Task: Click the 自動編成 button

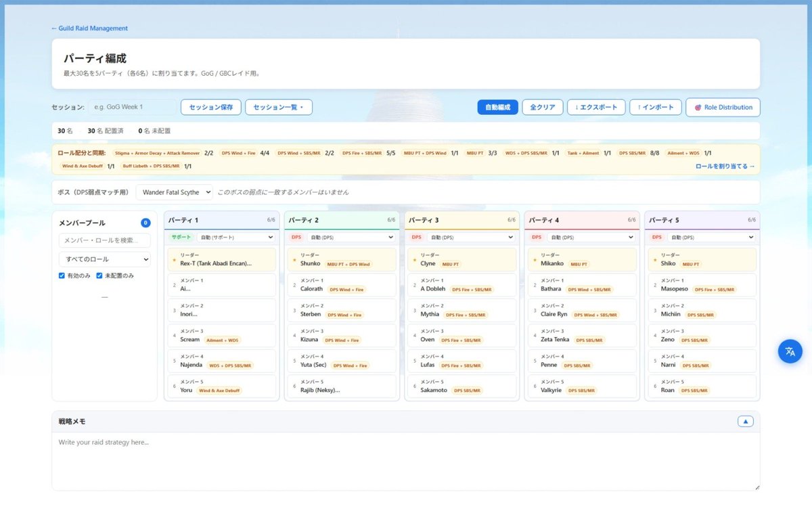Action: click(x=497, y=107)
